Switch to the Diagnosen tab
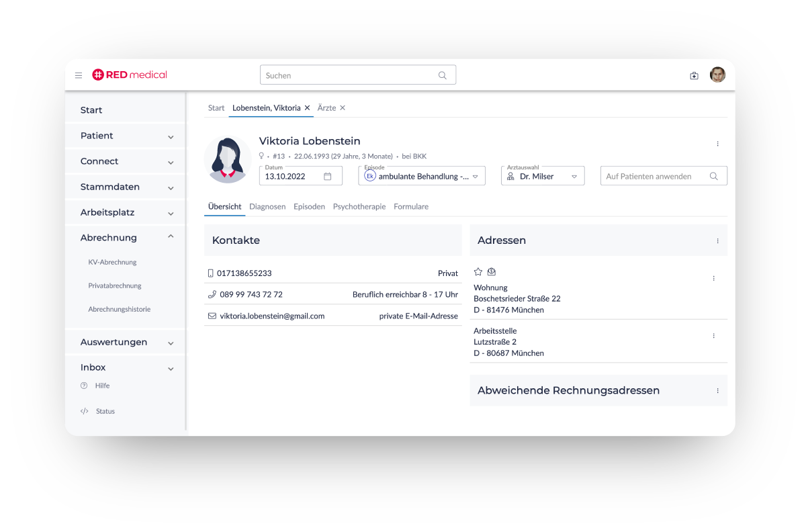Image resolution: width=806 pixels, height=532 pixels. coord(267,207)
